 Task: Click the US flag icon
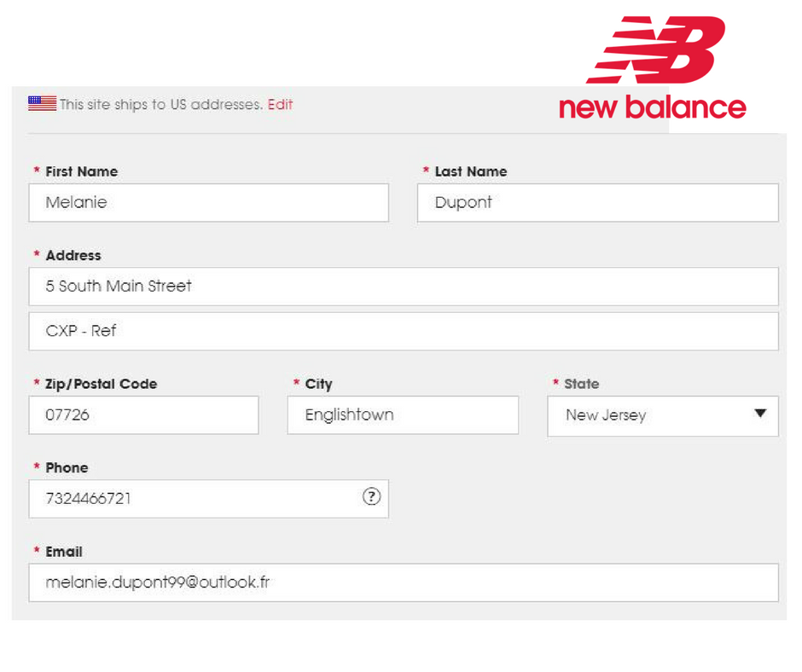tap(43, 103)
